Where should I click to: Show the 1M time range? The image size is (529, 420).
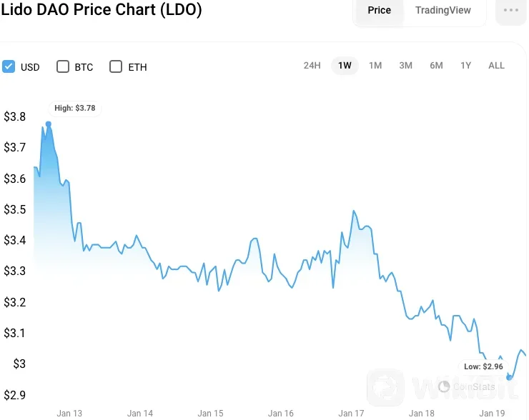(375, 66)
